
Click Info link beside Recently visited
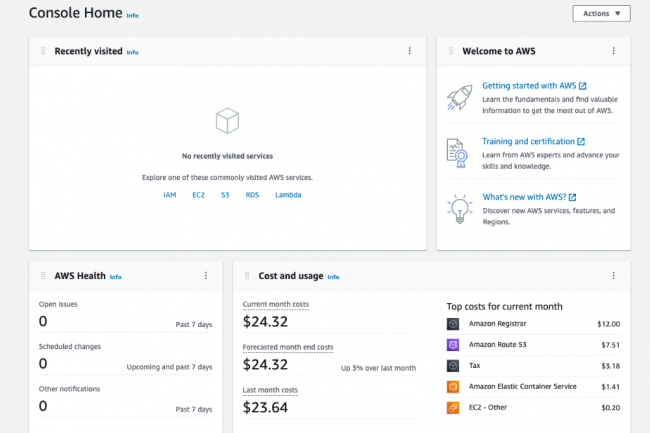coord(132,52)
